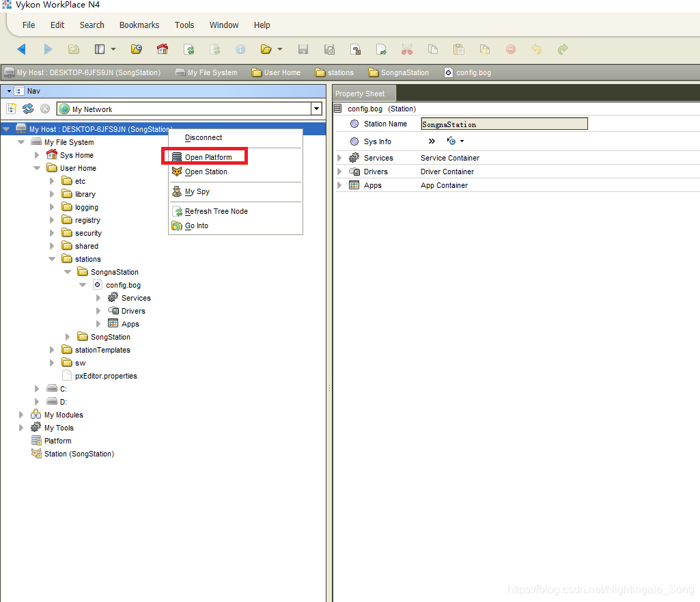Select pxEditor.properties in the Nav tree

(x=106, y=376)
